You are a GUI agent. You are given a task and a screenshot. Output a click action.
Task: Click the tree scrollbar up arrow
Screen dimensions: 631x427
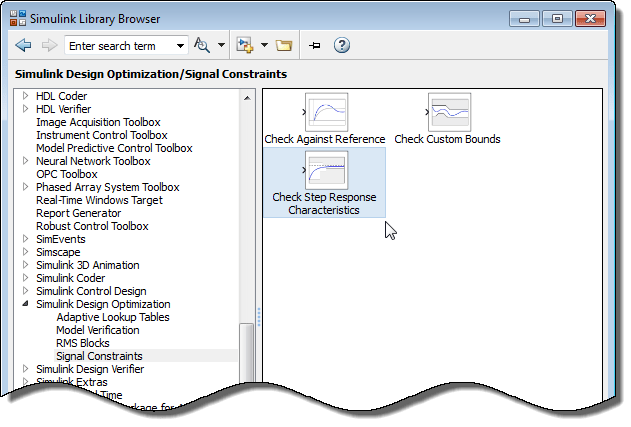pos(247,97)
